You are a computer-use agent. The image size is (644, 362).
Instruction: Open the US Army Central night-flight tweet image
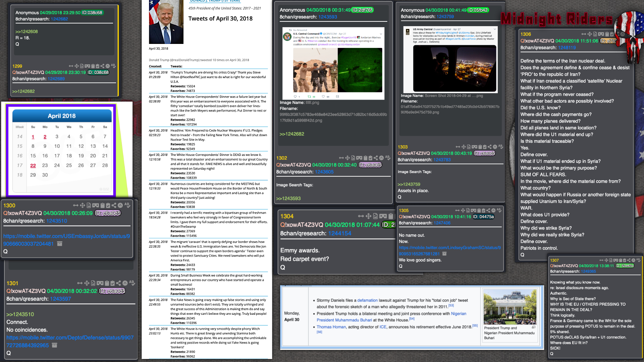450,59
